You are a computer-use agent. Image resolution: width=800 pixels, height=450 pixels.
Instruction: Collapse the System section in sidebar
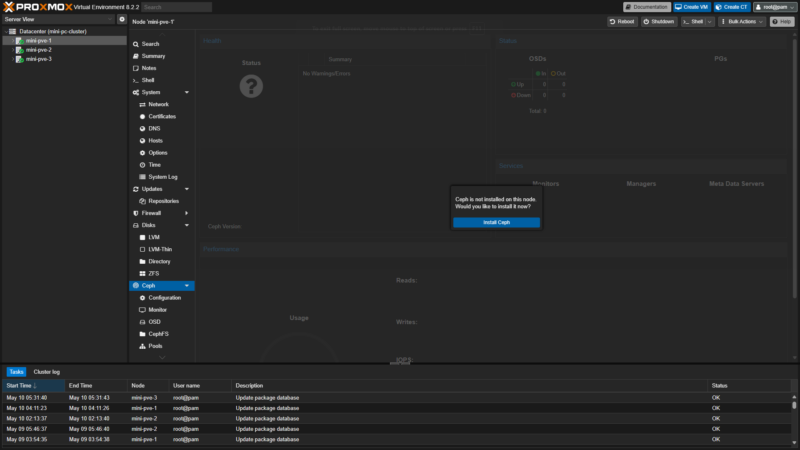pyautogui.click(x=186, y=92)
